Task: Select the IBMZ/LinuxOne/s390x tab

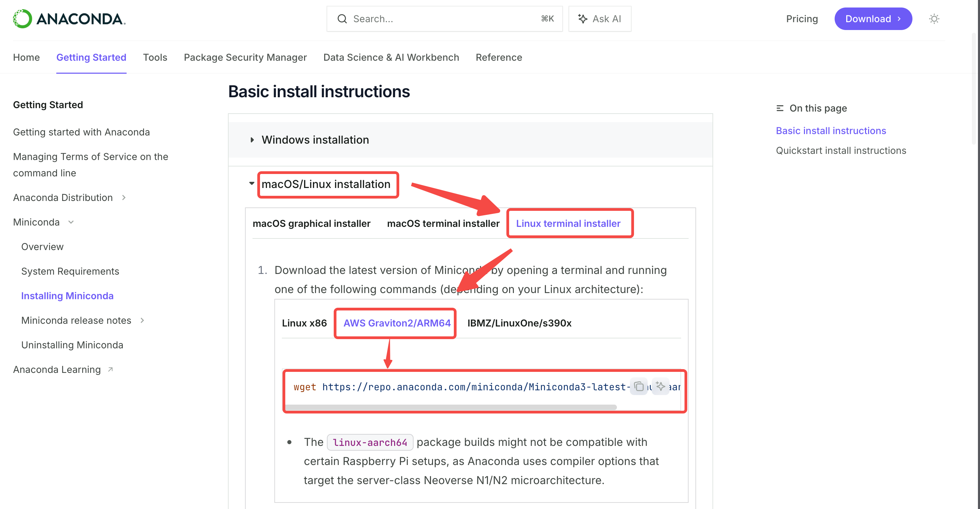Action: pos(519,323)
